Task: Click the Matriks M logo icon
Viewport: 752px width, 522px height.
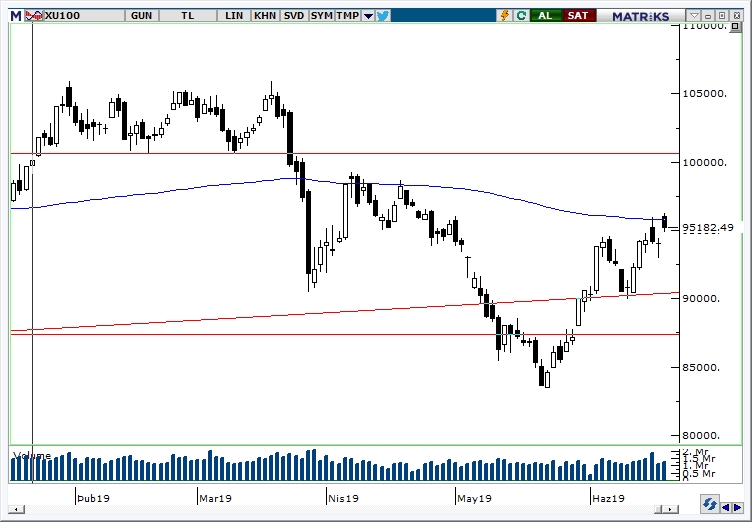Action: pyautogui.click(x=16, y=16)
